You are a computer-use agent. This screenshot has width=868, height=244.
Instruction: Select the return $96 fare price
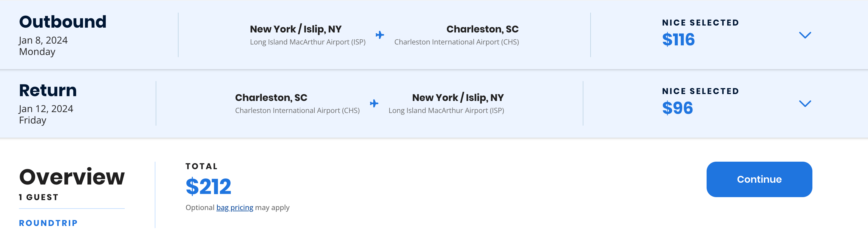[x=677, y=108]
